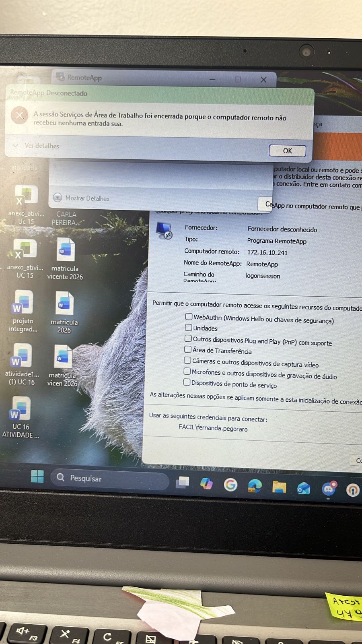Click the remote computer icon beside Fornecedor
The image size is (362, 644).
164,230
